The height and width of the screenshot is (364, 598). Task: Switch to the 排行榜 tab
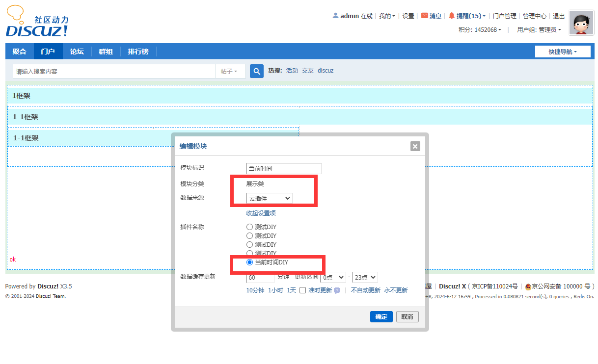tap(137, 51)
